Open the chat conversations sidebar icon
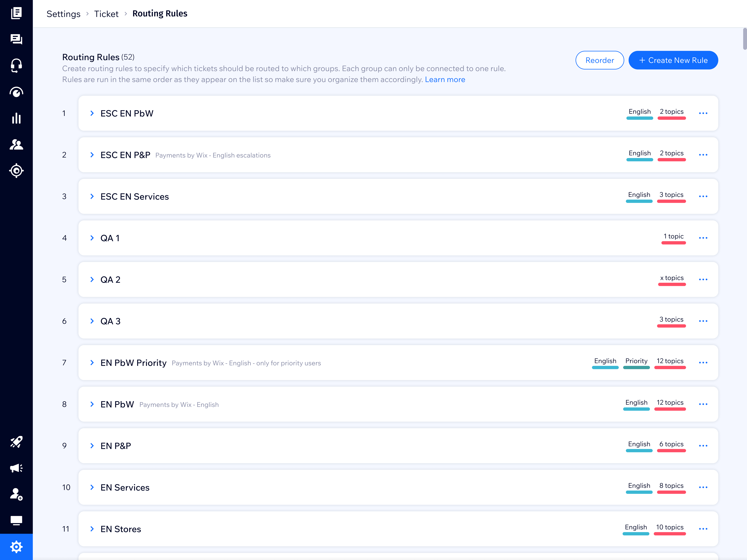Screen dimensions: 747x560 coord(16,39)
